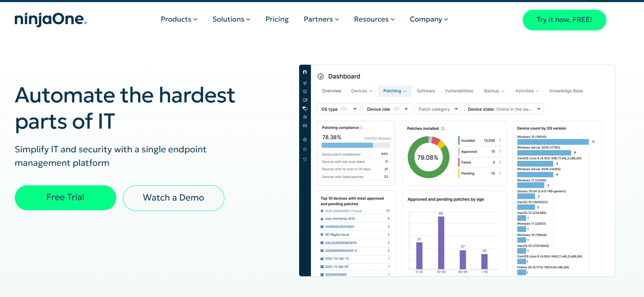The image size is (644, 297).
Task: Click the 'n' logo in dashboard sidebar
Action: 305,72
